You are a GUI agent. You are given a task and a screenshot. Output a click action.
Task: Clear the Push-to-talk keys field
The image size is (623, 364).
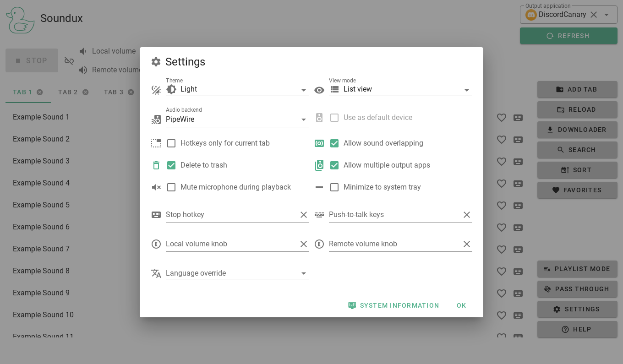point(467,215)
